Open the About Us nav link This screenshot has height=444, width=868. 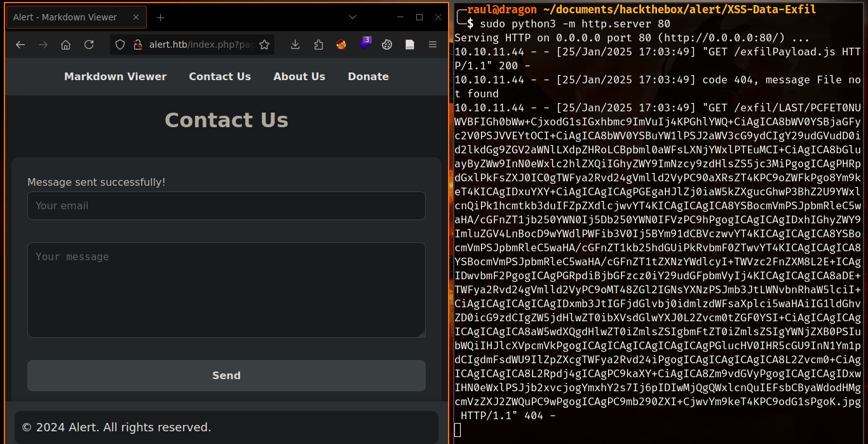coord(299,76)
